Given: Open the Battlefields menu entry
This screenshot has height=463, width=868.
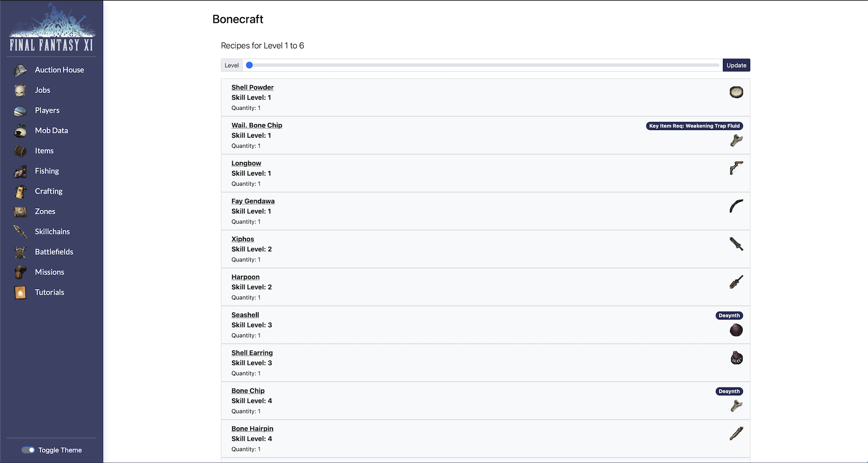Looking at the screenshot, I should pyautogui.click(x=54, y=252).
